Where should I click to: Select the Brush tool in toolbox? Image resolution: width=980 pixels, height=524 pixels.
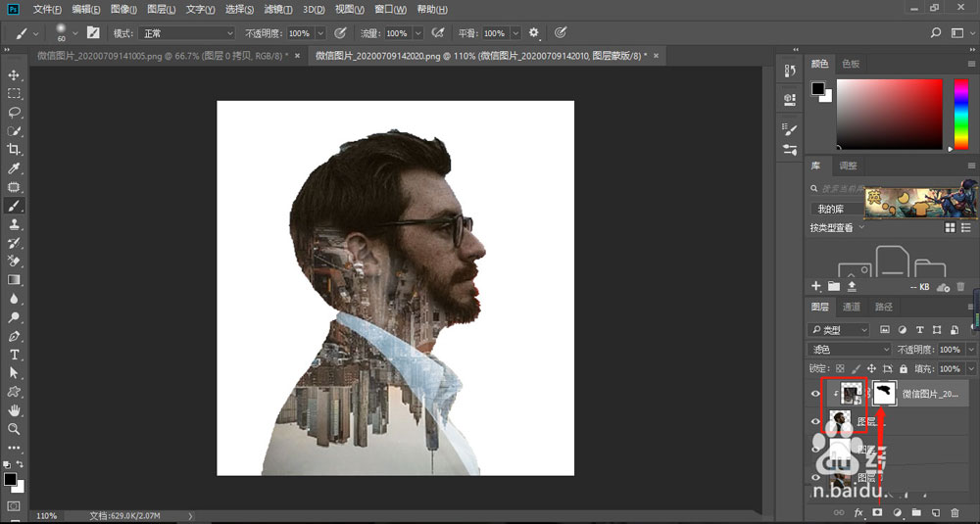14,206
